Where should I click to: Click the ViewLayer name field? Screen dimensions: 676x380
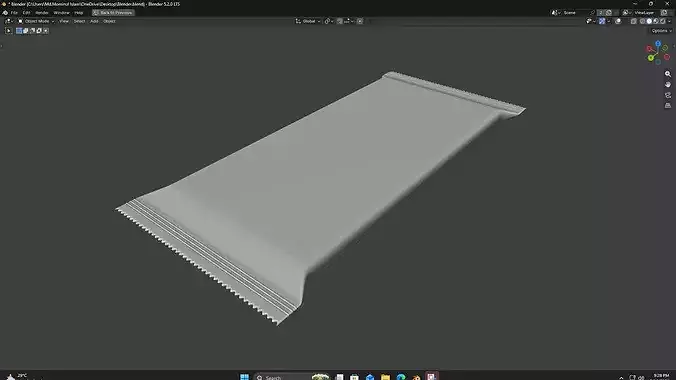pyautogui.click(x=646, y=13)
